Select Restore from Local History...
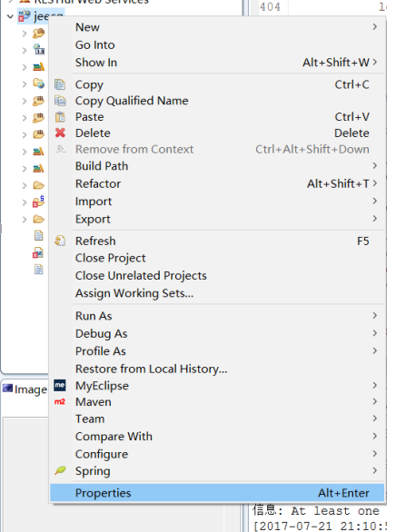Screen dimensions: 396x532 [217, 369]
